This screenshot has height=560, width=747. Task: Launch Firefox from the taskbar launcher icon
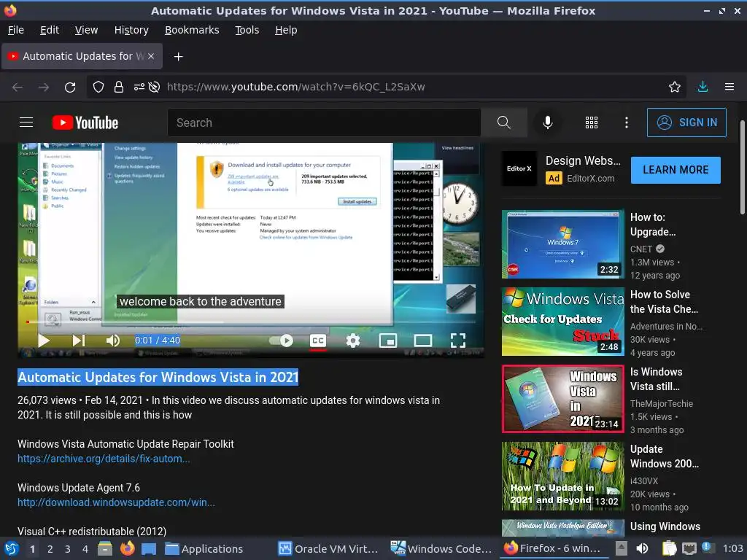tap(127, 548)
